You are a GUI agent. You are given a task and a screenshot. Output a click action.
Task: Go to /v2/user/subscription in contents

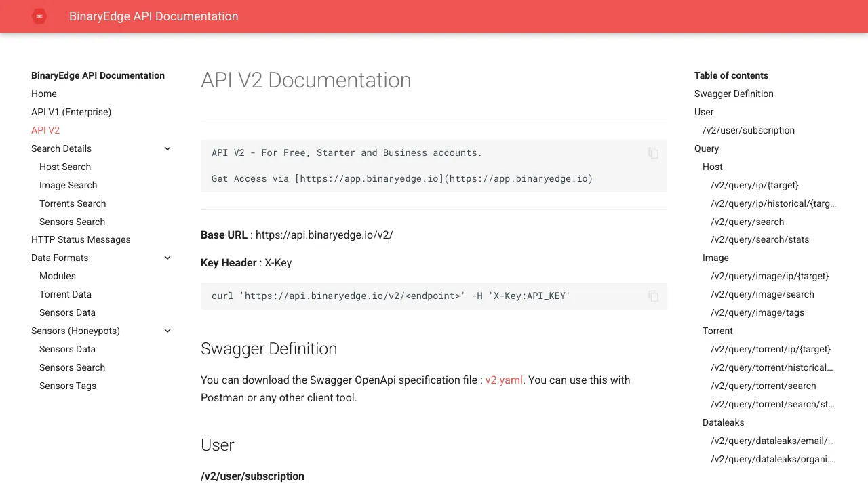coord(749,130)
